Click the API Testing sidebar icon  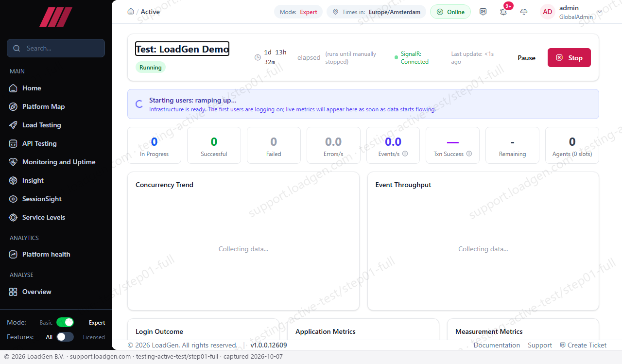(x=13, y=143)
